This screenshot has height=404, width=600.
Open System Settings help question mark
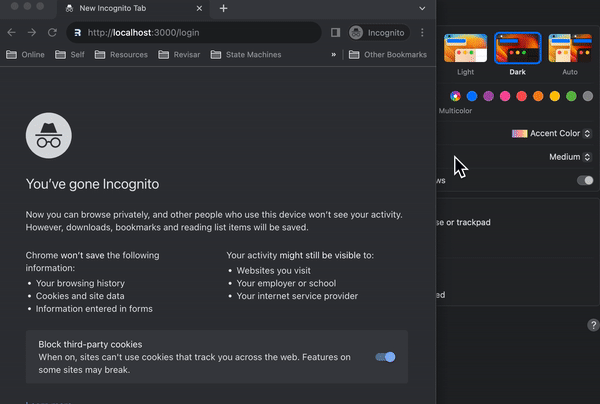[593, 325]
